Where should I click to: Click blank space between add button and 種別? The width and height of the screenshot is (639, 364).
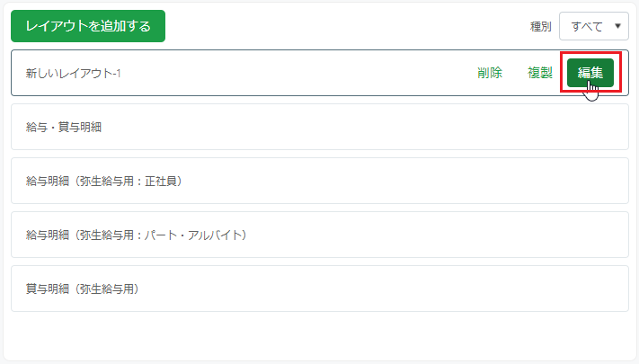(x=346, y=26)
